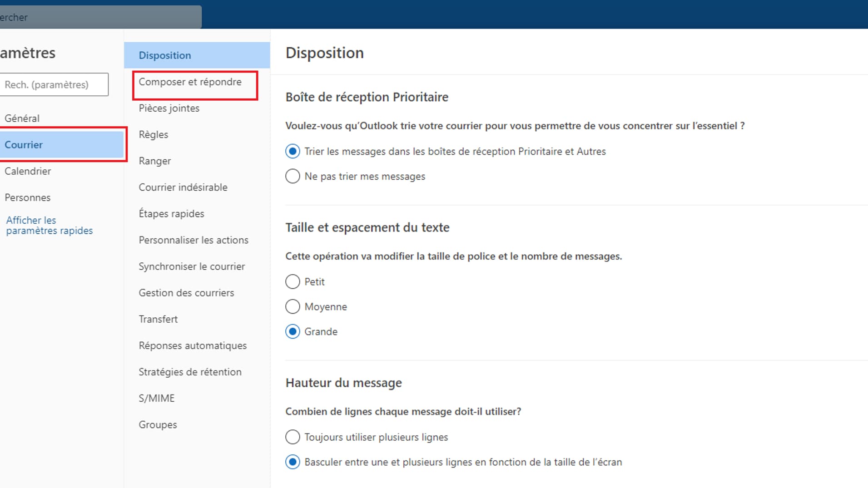Go to Règles section
Viewport: 868px width, 488px height.
point(154,135)
